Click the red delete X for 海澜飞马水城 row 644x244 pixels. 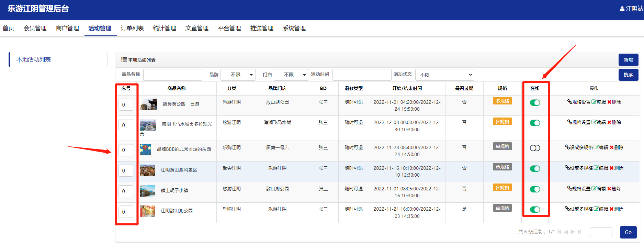609,122
